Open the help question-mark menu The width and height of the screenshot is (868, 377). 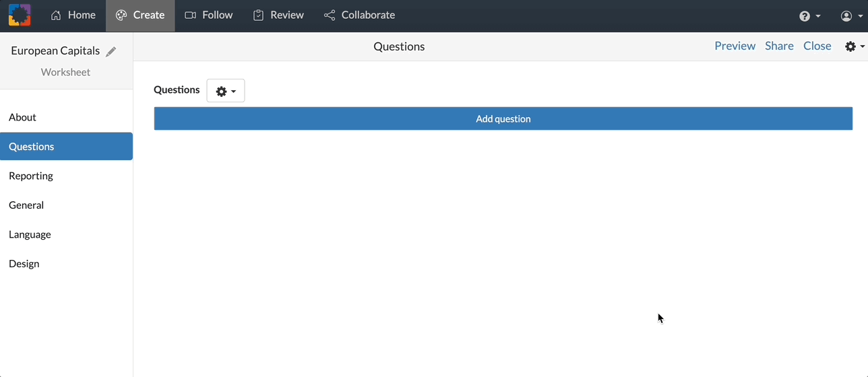pos(810,15)
